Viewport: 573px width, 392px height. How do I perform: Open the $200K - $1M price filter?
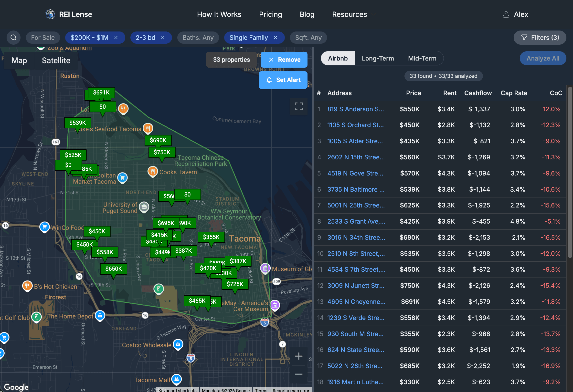(90, 37)
